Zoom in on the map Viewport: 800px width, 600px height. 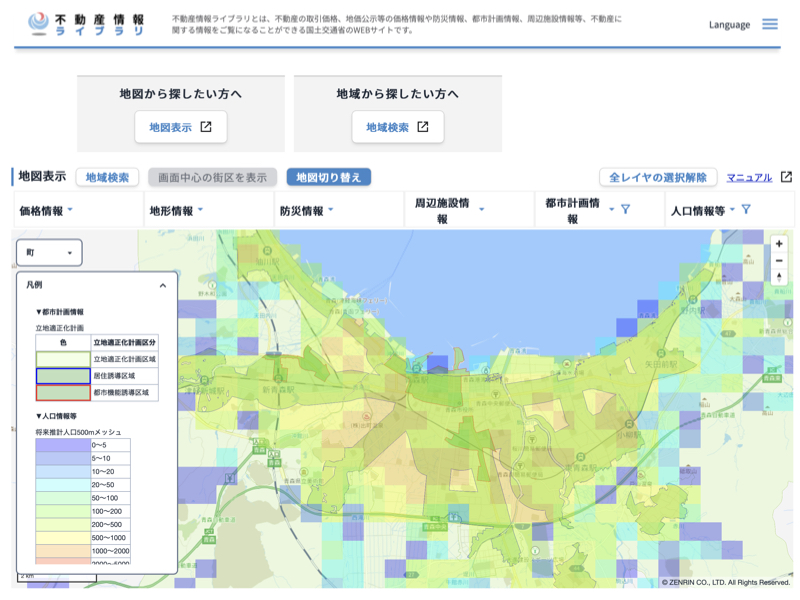pos(779,244)
